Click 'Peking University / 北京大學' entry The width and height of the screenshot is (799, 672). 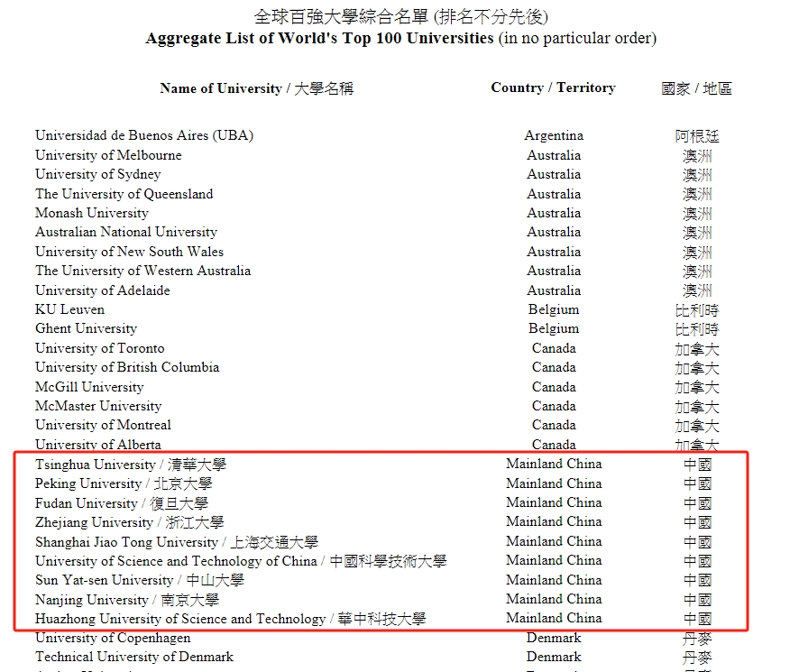pos(124,483)
